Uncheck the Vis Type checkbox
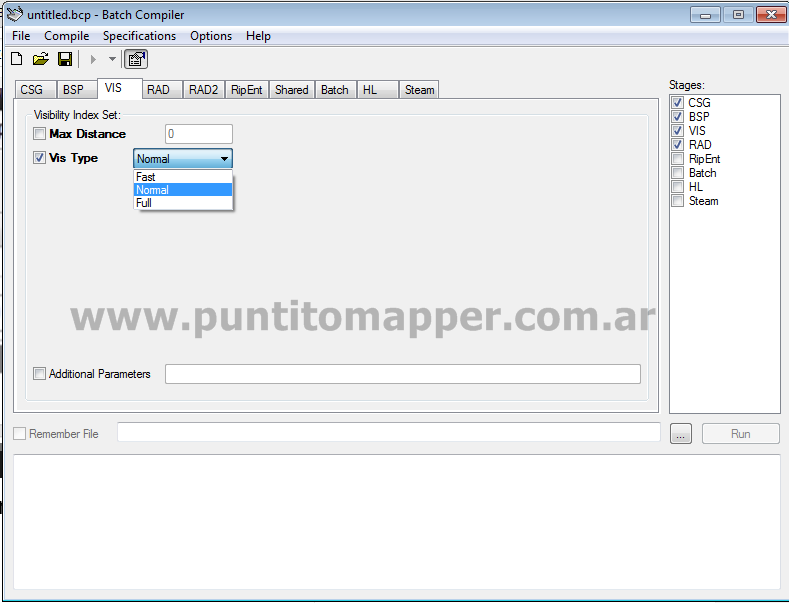 (39, 158)
